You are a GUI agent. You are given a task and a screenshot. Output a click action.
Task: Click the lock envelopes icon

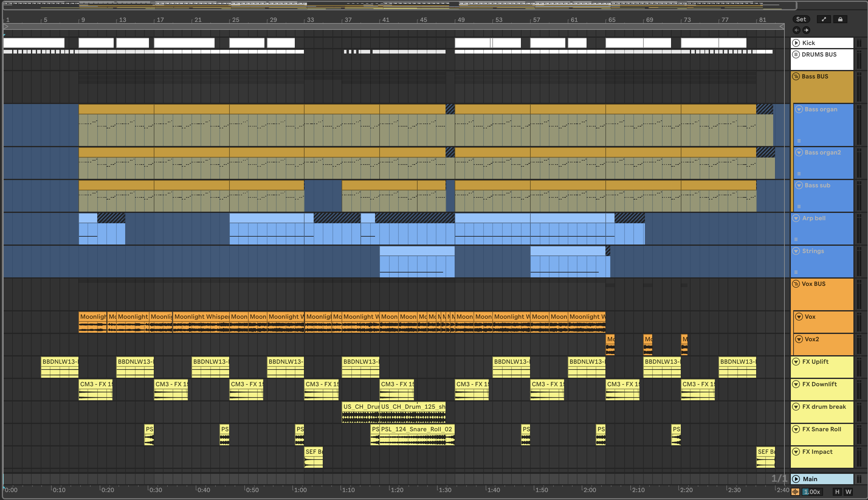pyautogui.click(x=840, y=19)
